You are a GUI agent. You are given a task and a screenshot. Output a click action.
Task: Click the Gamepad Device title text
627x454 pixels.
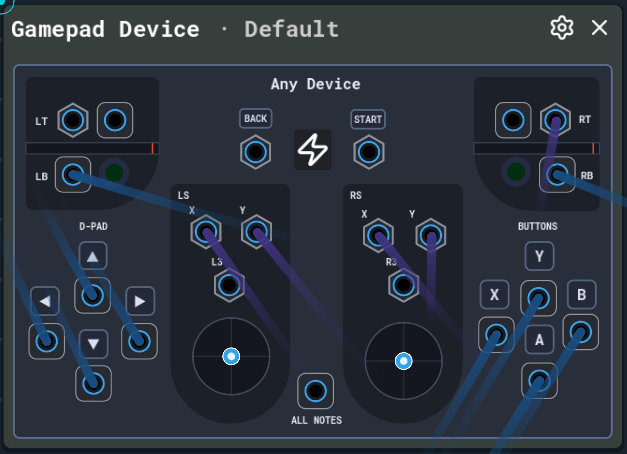106,30
